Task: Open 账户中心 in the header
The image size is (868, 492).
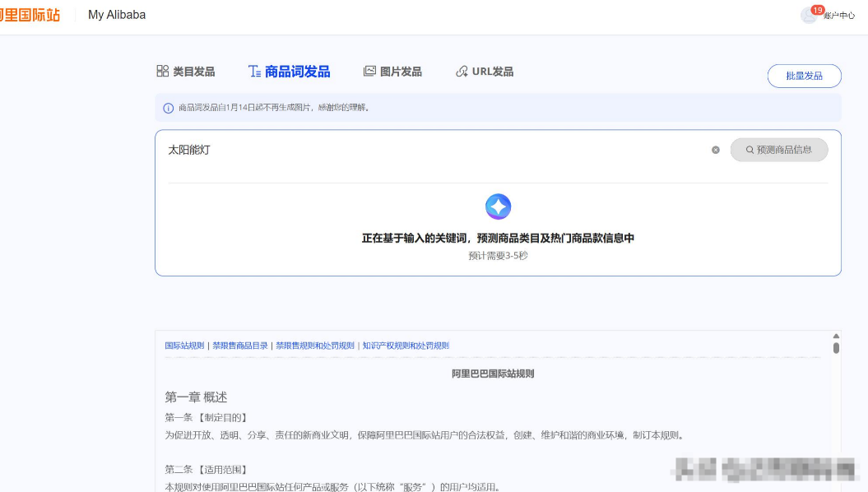Action: pos(839,16)
